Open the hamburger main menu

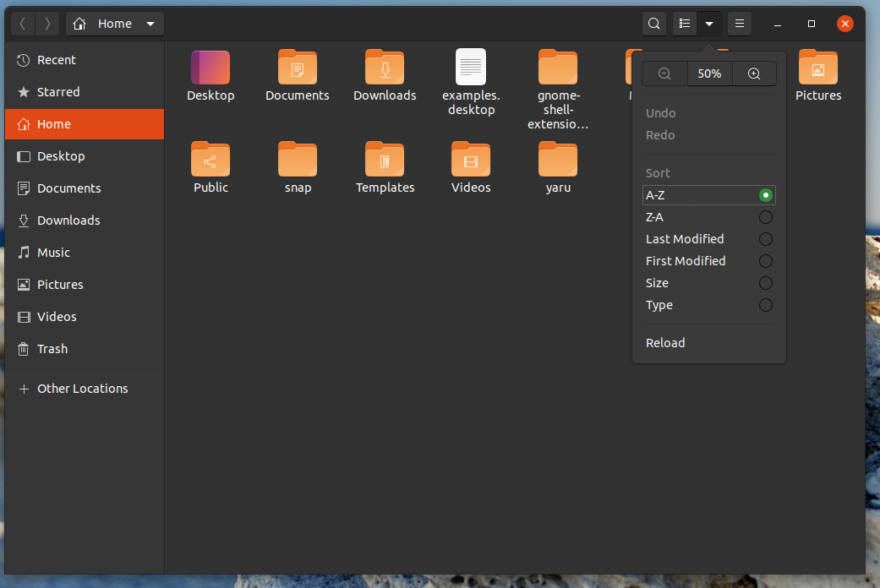click(740, 24)
